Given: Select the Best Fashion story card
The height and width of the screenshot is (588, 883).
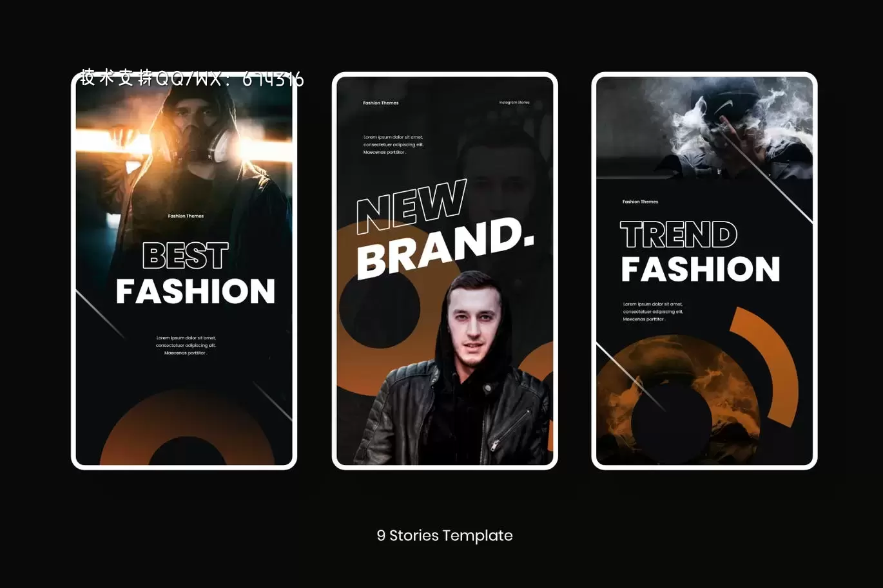Looking at the screenshot, I should [184, 270].
